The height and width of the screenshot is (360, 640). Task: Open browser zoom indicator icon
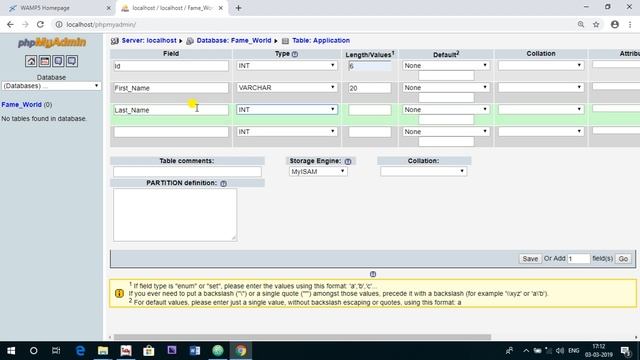click(580, 24)
